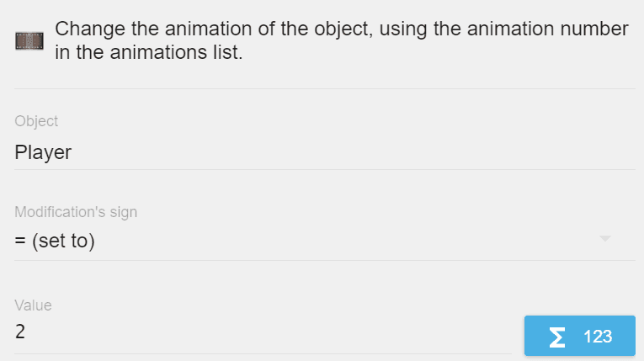Select the word 'Player' in Object field
This screenshot has height=361, width=644.
[x=43, y=152]
